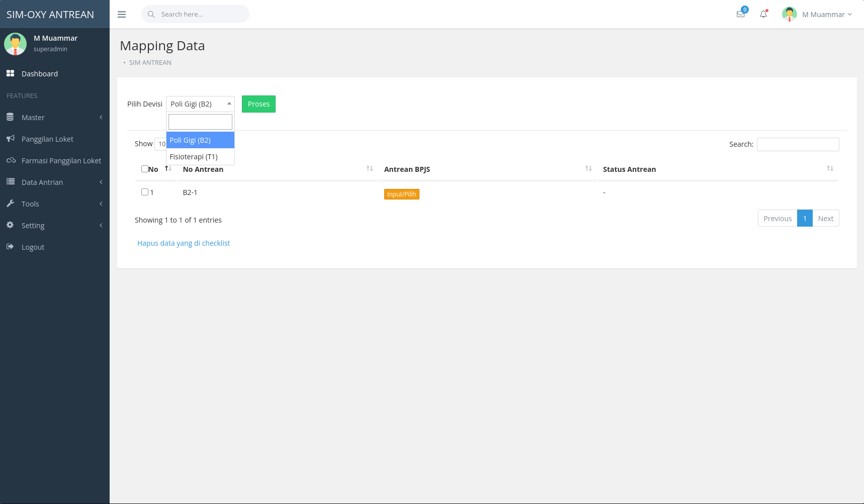Select Poli Gigi (B2) option
The image size is (864, 504).
coord(200,140)
